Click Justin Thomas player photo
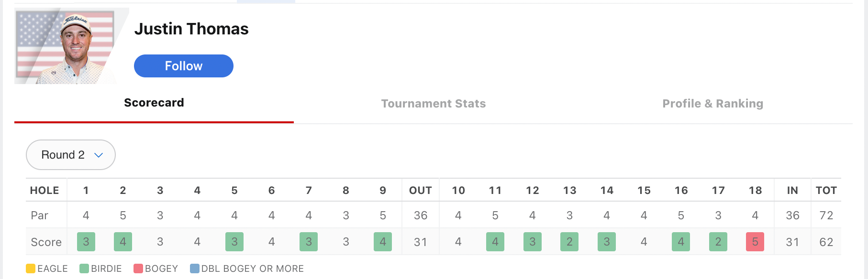The image size is (868, 279). (x=67, y=47)
